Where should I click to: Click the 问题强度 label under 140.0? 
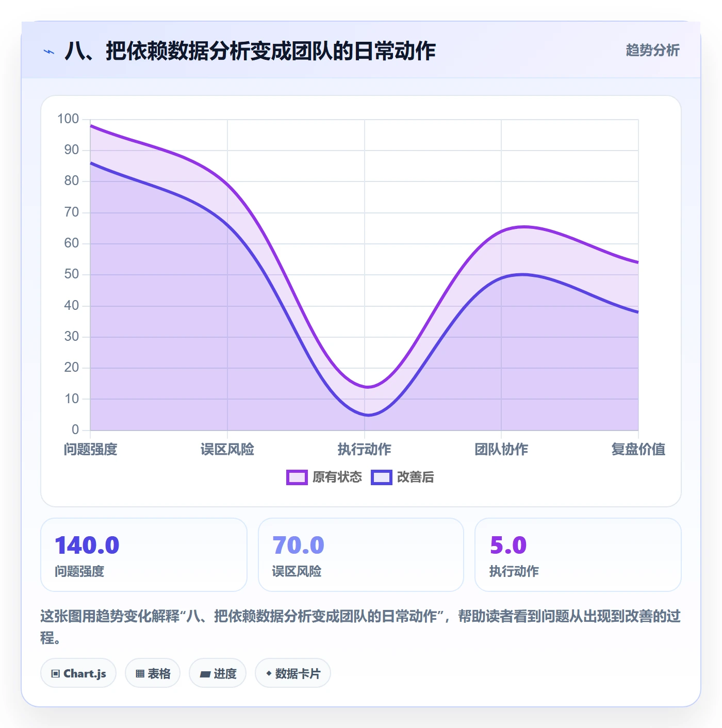coord(79,571)
